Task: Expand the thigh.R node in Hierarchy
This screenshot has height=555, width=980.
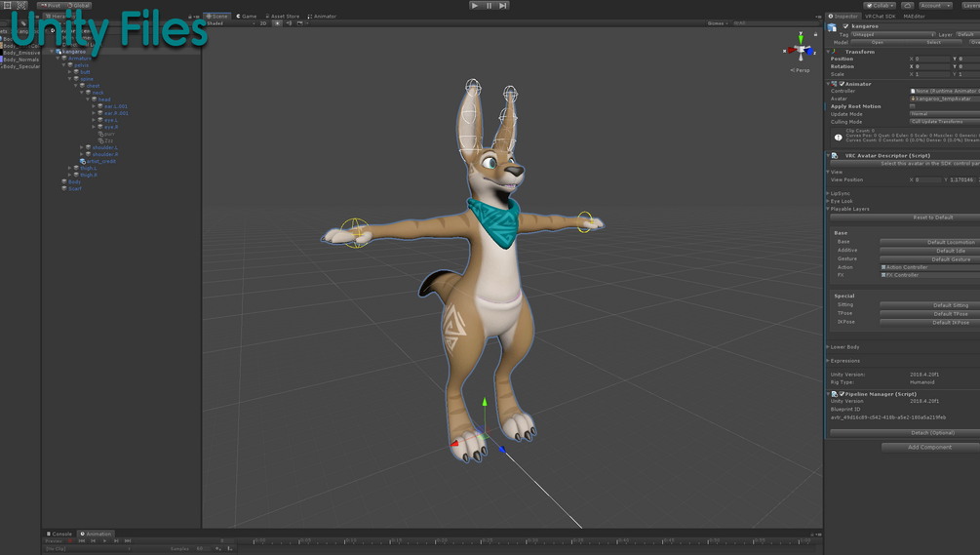Action: click(70, 175)
